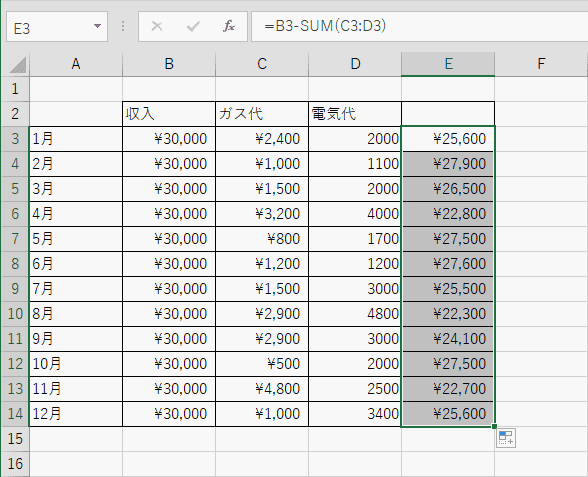
Task: Select column F header
Action: tap(541, 64)
